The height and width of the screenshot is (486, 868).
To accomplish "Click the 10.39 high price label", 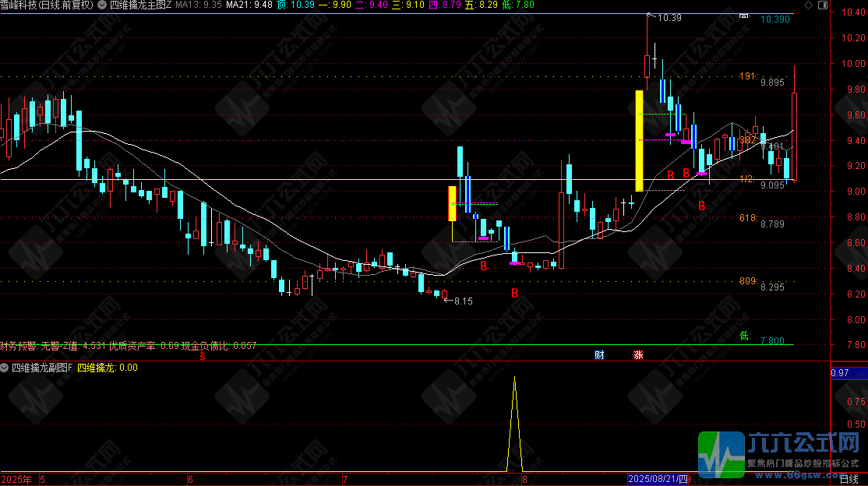I will (x=669, y=18).
